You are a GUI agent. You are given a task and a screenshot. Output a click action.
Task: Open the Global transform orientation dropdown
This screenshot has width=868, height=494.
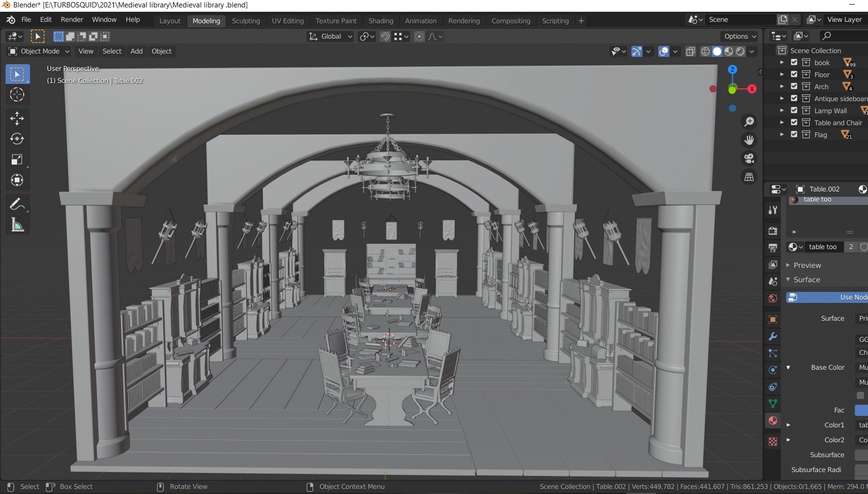click(x=331, y=37)
